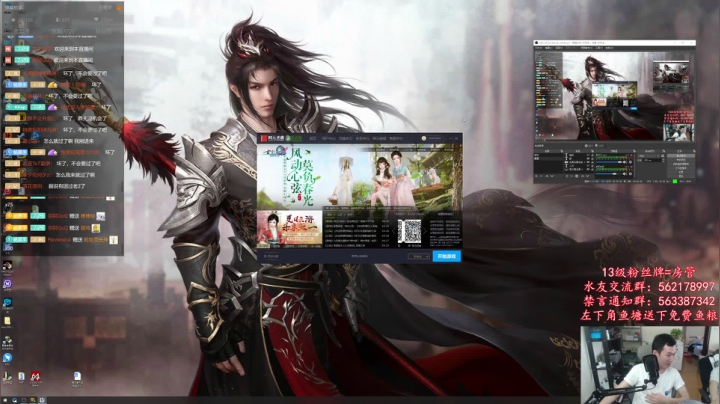Open the last news item in launcher list
Image resolution: width=720 pixels, height=404 pixels.
pyautogui.click(x=357, y=246)
